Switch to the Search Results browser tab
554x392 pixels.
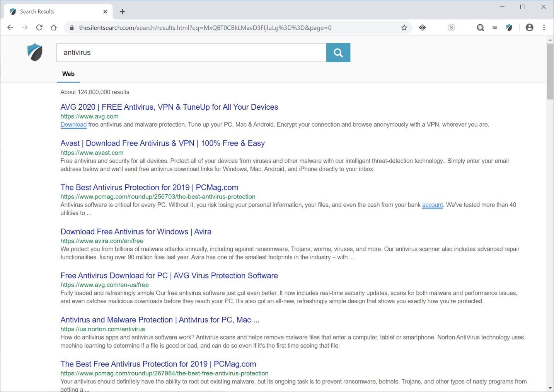(x=58, y=12)
